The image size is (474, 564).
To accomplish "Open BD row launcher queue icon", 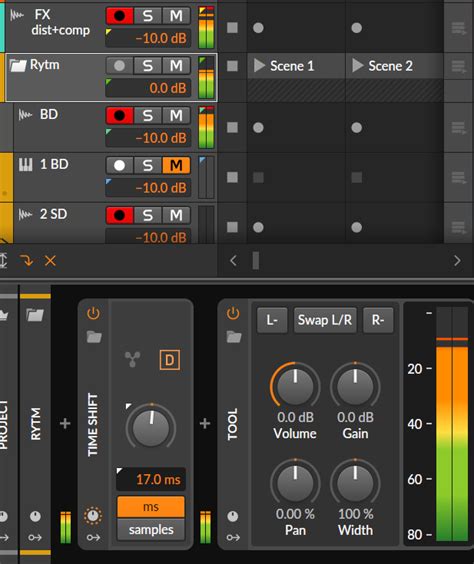I will pos(459,128).
